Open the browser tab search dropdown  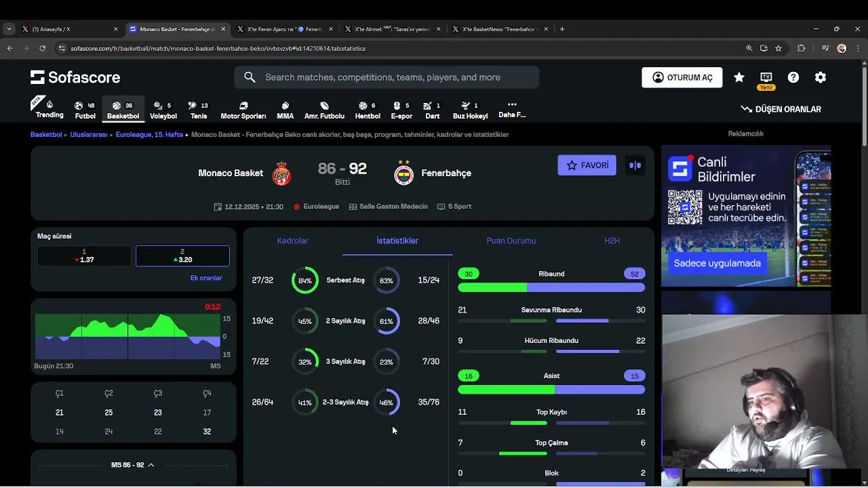[x=9, y=29]
